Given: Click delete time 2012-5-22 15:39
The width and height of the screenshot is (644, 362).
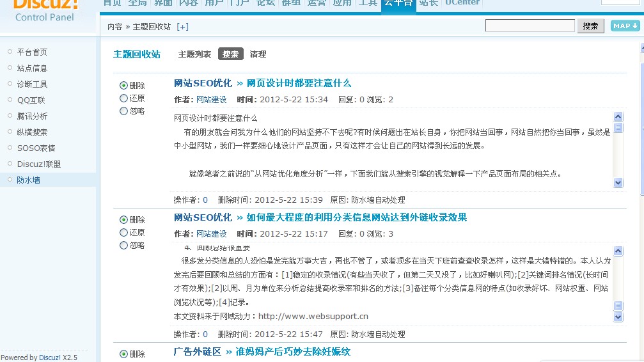Looking at the screenshot, I should pyautogui.click(x=288, y=200).
